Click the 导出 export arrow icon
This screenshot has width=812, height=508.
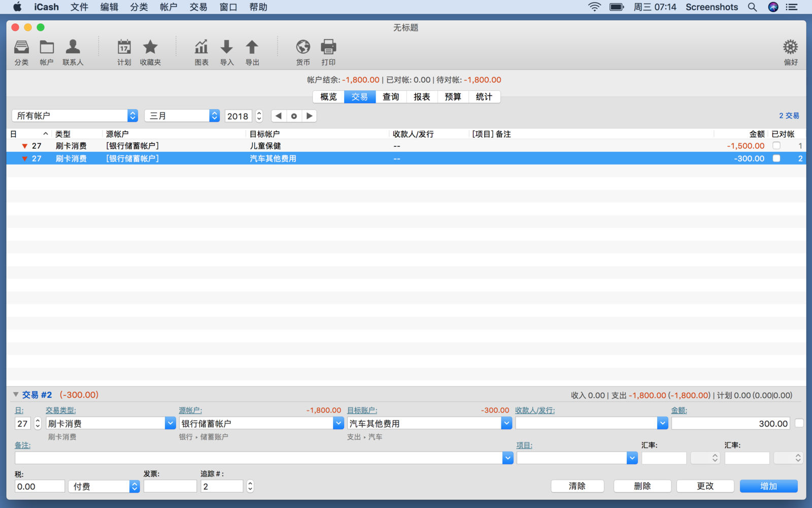[252, 52]
